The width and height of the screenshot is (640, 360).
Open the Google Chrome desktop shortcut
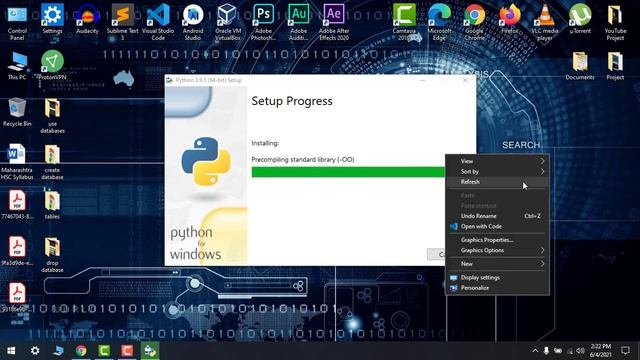click(474, 22)
